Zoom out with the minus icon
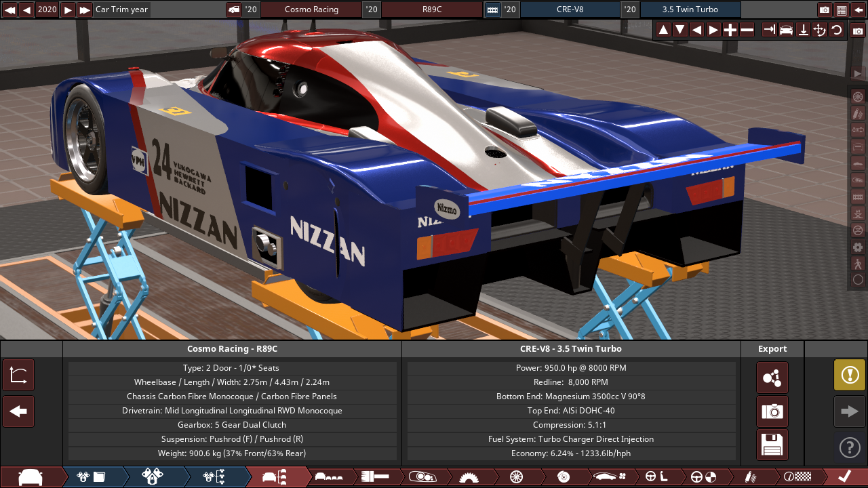Image resolution: width=868 pixels, height=488 pixels. tap(747, 30)
